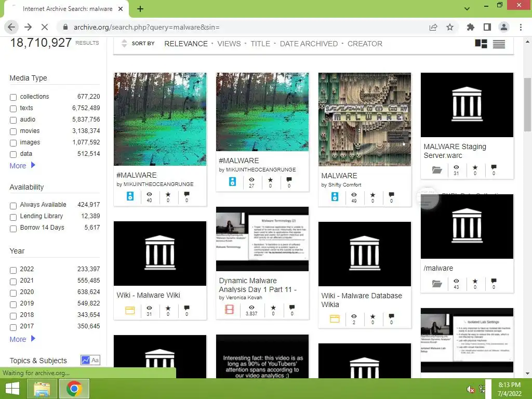Open Wiki - Malware Database Wikia title

coord(362,300)
